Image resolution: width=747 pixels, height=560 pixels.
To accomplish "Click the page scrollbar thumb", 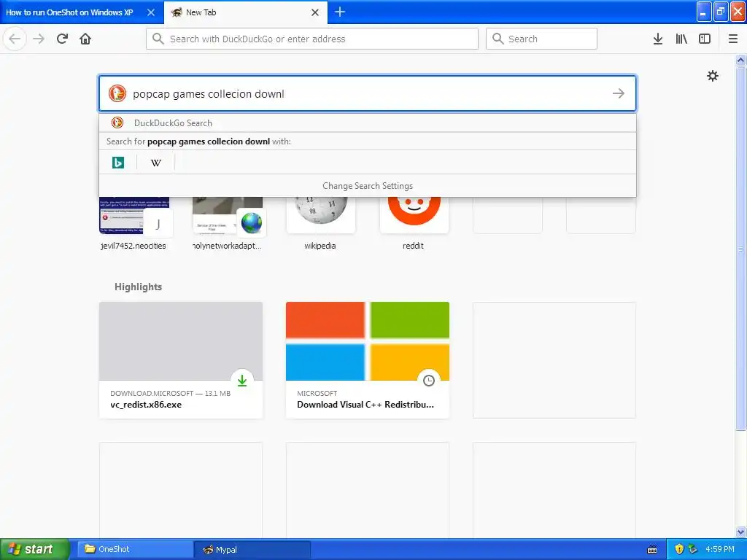I will [740, 248].
